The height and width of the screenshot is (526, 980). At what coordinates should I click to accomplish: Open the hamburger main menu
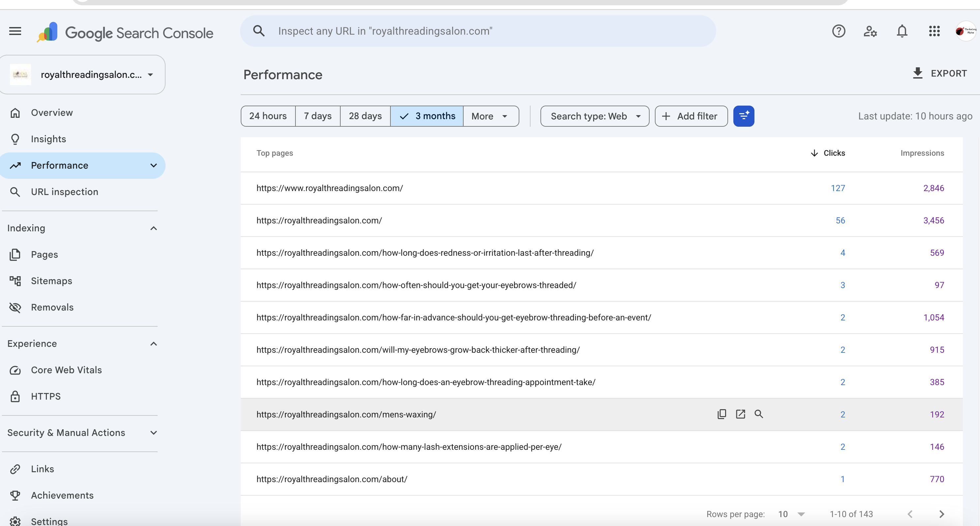(x=15, y=31)
